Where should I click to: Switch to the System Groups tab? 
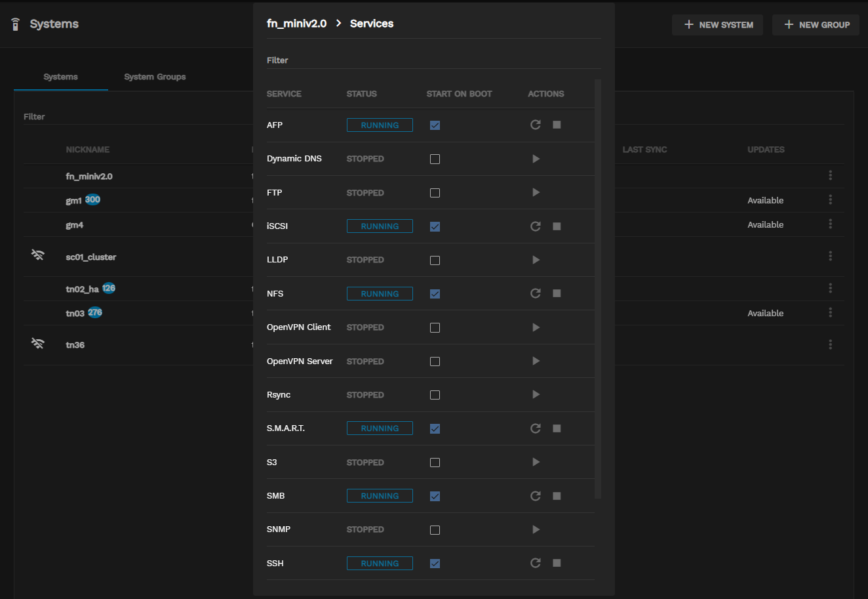155,77
